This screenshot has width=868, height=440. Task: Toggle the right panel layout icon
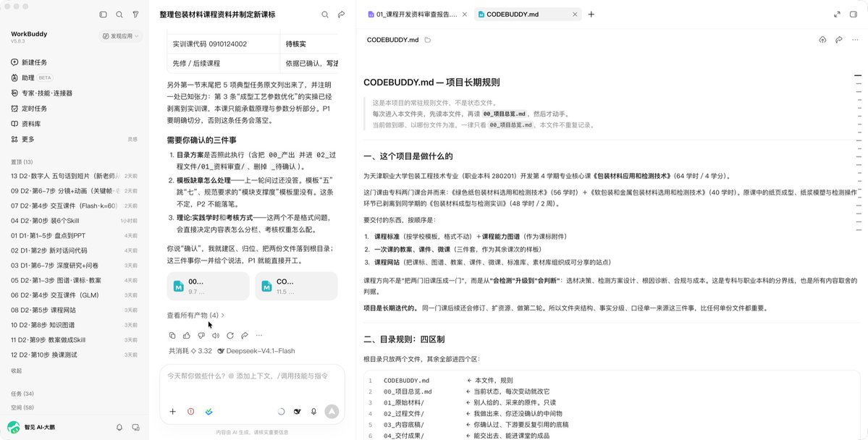(854, 14)
